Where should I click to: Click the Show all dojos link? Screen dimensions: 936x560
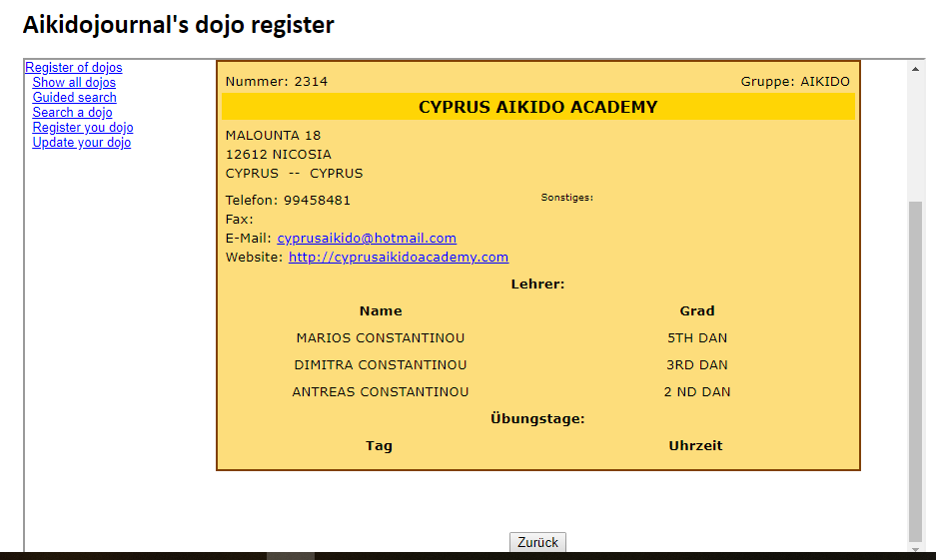pos(74,83)
